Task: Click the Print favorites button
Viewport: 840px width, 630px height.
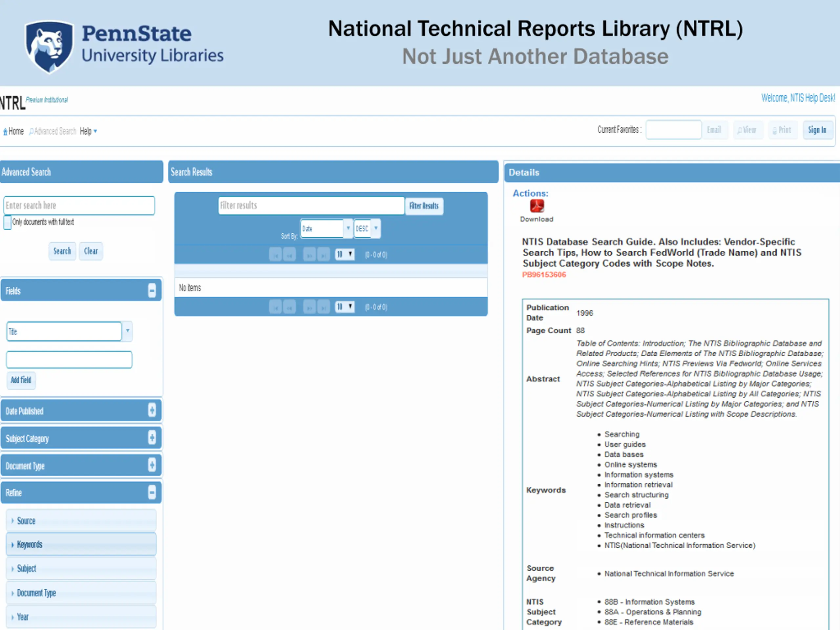Action: click(782, 130)
